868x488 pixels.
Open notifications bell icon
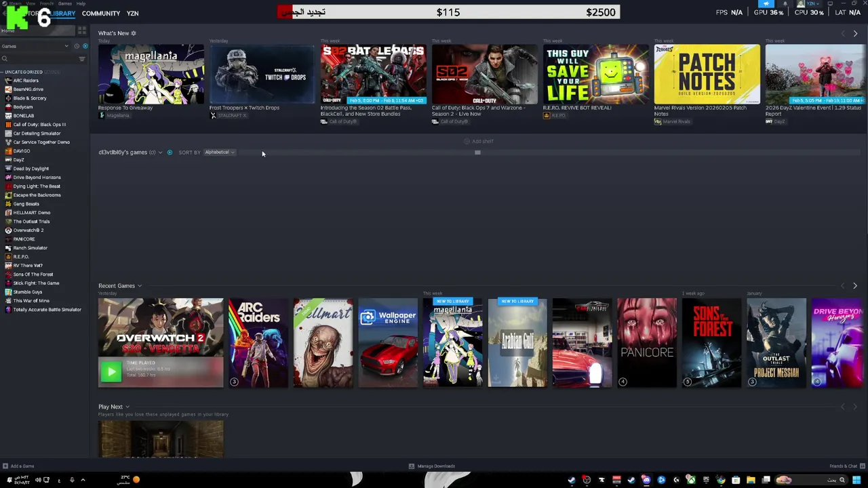785,3
